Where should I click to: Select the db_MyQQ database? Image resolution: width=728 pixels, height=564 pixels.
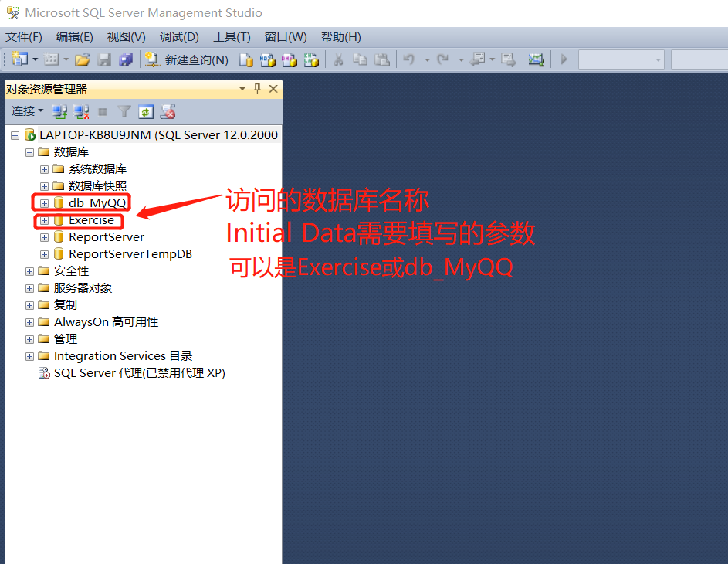97,203
